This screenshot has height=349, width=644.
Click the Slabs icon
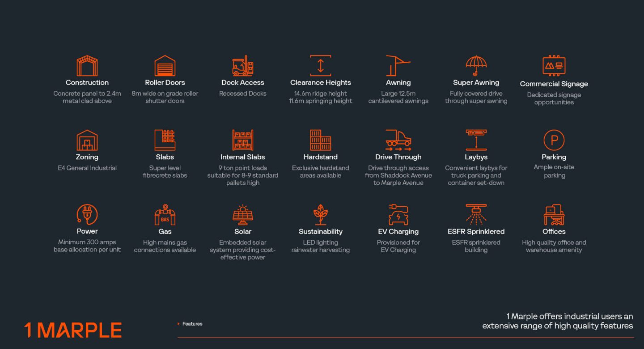[x=165, y=140]
